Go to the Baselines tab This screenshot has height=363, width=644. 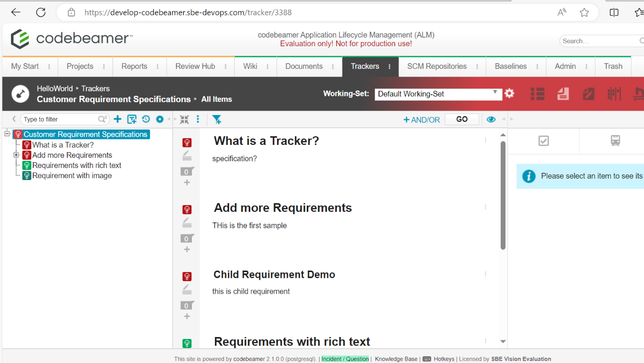click(x=510, y=66)
